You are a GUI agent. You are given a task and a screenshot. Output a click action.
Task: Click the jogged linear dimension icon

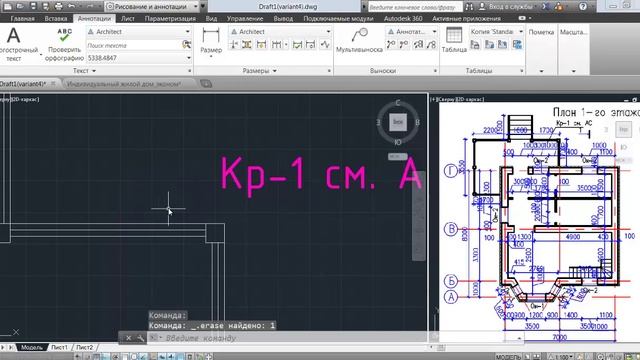tap(325, 44)
